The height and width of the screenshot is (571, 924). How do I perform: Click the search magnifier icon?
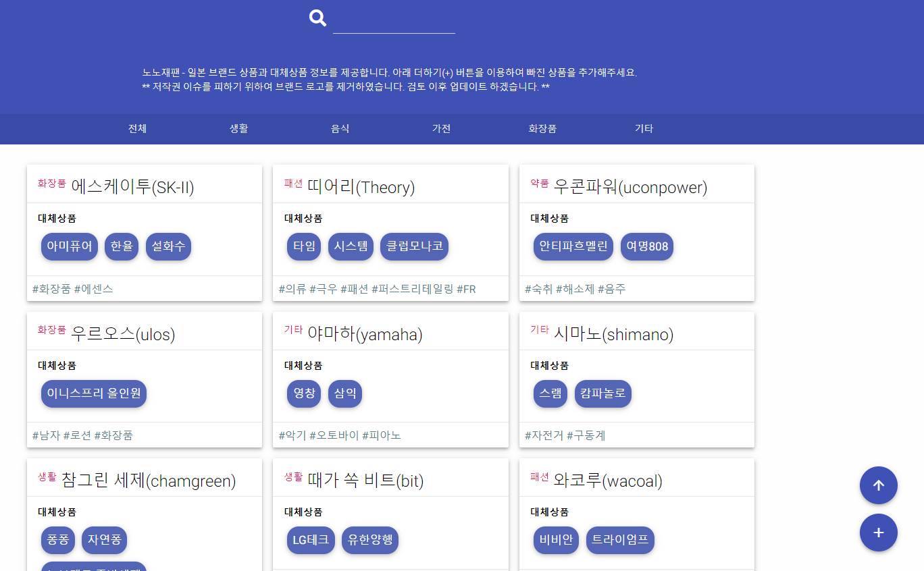pos(317,18)
